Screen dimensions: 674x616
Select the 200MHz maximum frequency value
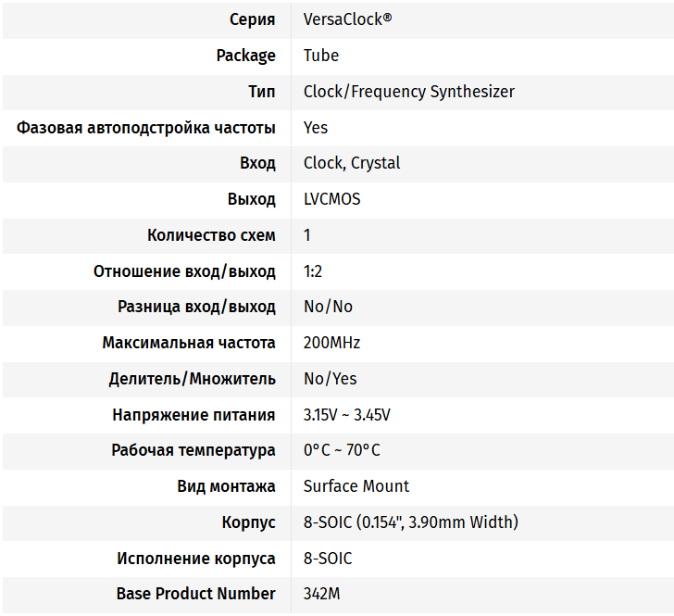click(x=331, y=343)
